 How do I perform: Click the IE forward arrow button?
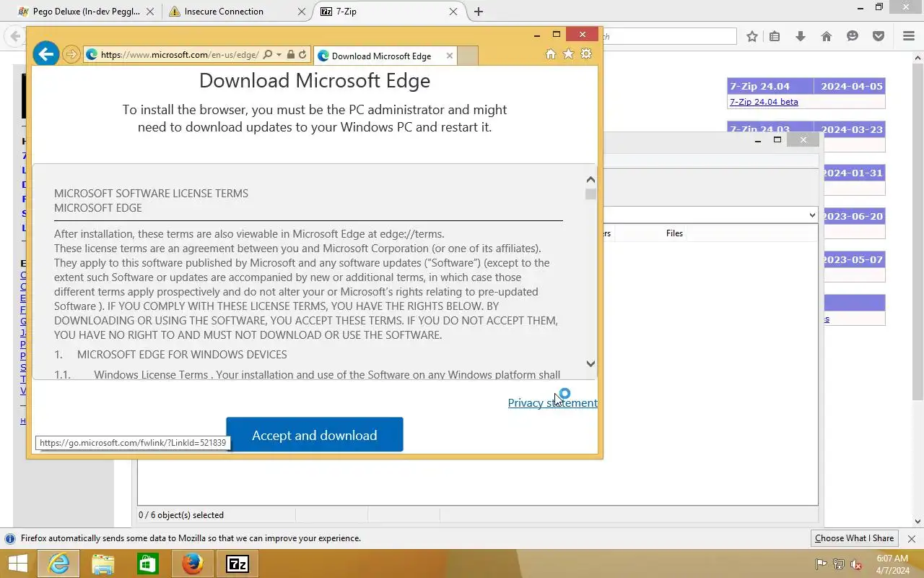(71, 54)
